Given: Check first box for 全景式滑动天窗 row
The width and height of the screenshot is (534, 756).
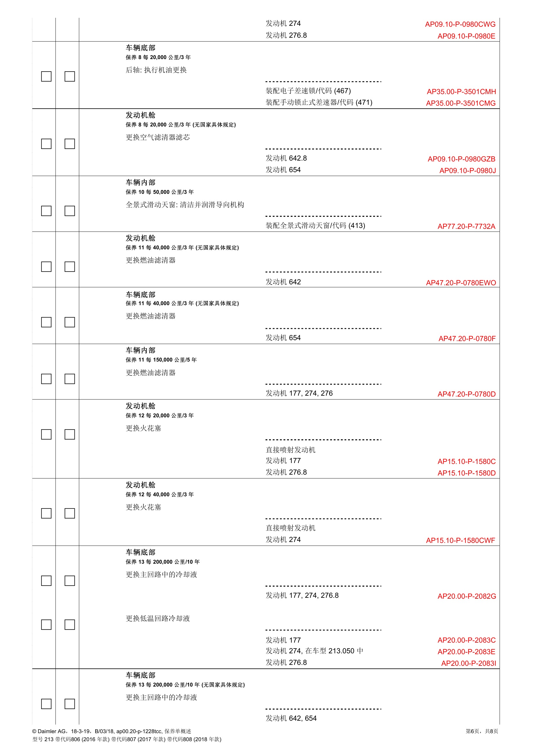Looking at the screenshot, I should pos(46,211).
